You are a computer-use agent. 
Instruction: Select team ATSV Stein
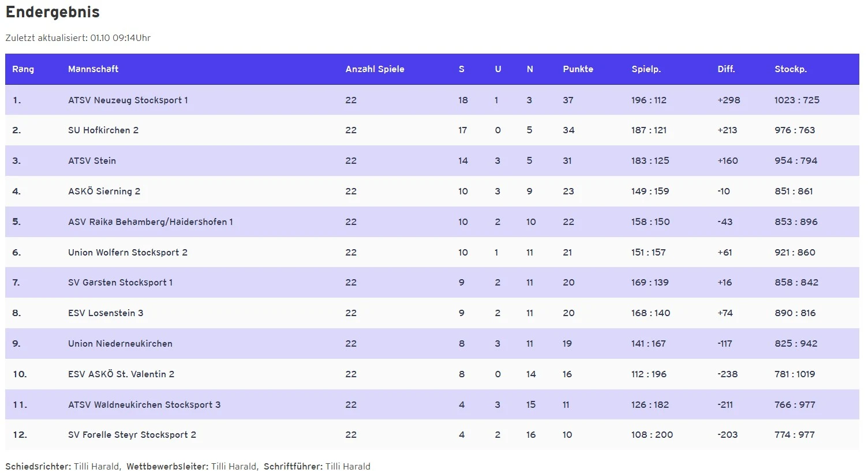92,161
